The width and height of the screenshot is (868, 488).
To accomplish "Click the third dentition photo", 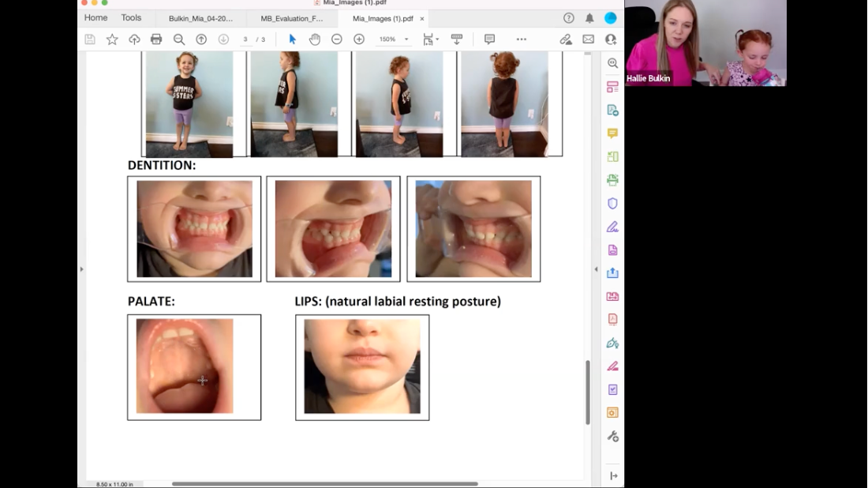I will click(x=473, y=229).
